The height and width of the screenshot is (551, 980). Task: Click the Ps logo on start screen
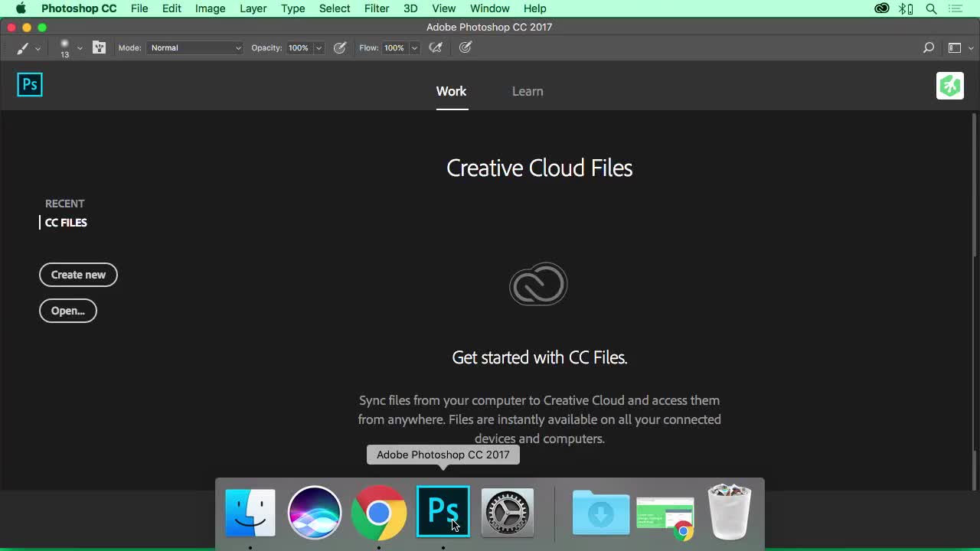pyautogui.click(x=30, y=85)
